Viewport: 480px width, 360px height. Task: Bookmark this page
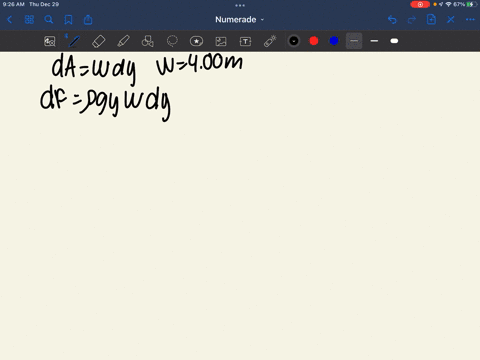(x=68, y=20)
